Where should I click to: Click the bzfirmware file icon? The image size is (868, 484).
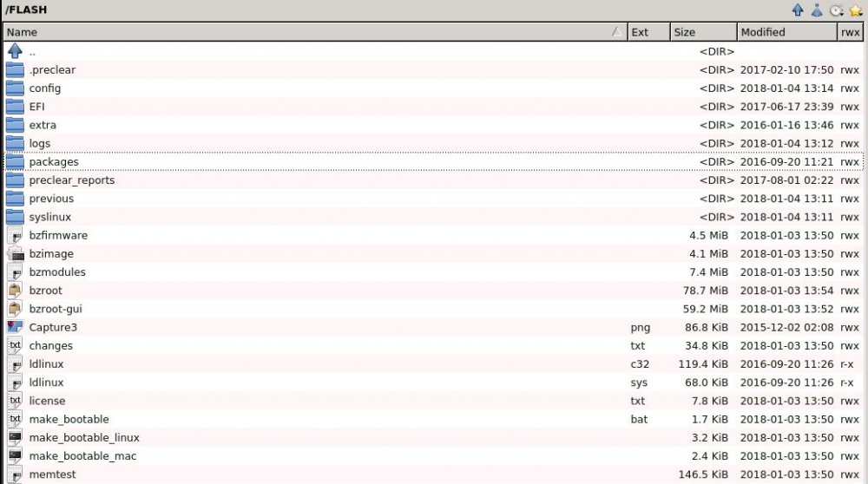click(15, 235)
